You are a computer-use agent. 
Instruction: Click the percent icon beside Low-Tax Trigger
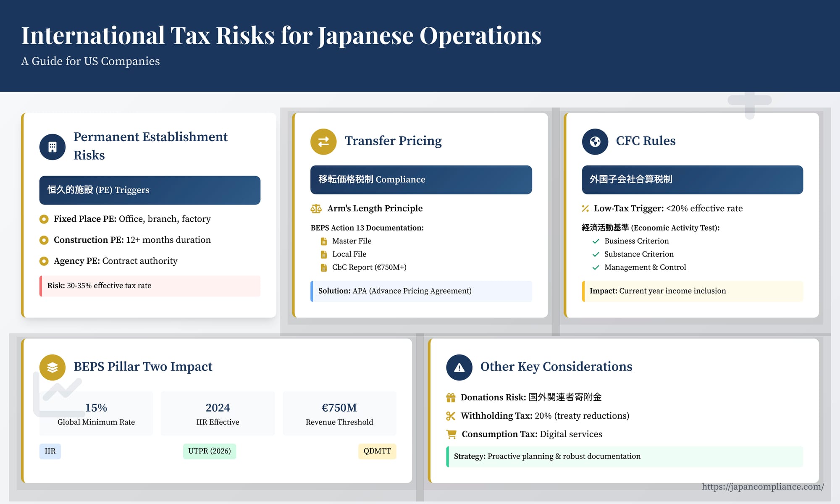(x=585, y=208)
